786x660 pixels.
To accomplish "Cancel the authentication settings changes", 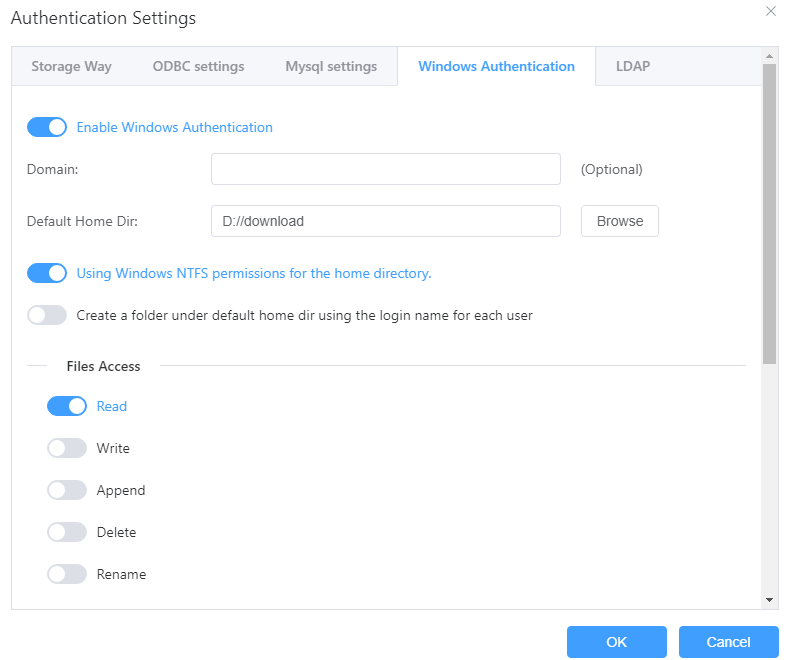I will (728, 642).
